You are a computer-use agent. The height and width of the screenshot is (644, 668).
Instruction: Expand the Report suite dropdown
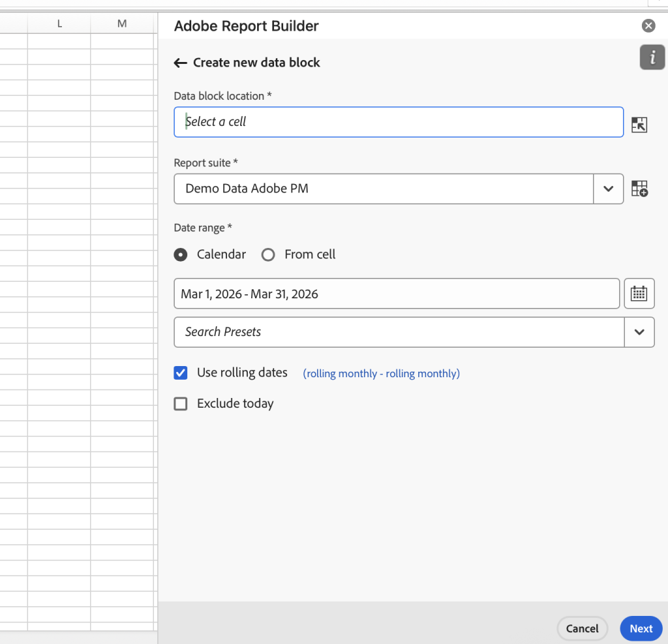[x=608, y=189]
